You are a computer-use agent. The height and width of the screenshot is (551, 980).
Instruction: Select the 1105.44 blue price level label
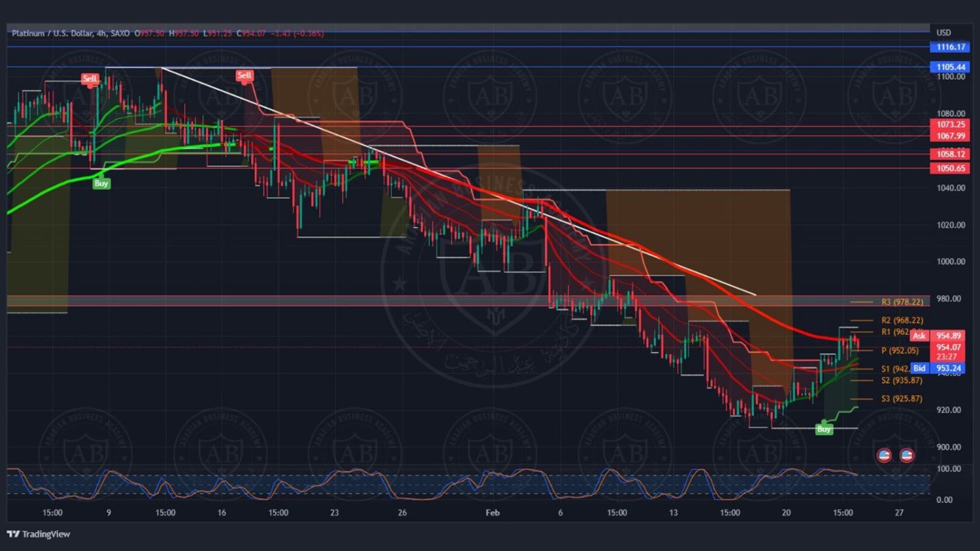click(x=951, y=67)
